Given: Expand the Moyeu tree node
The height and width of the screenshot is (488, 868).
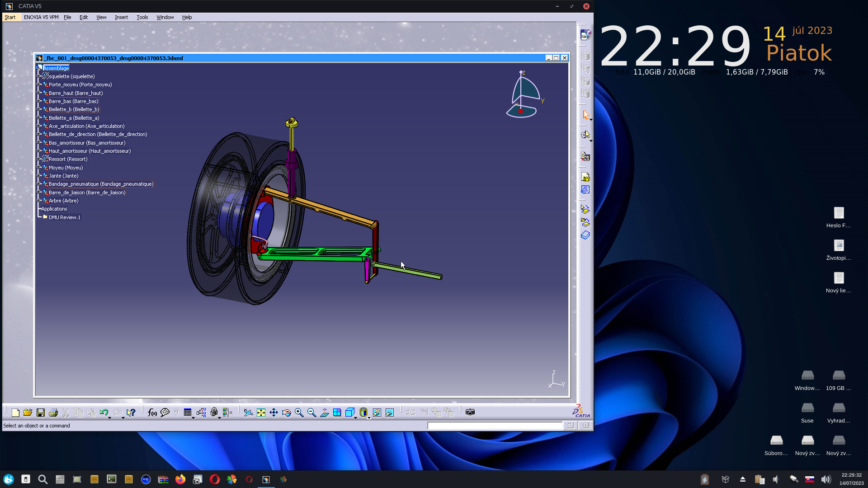Looking at the screenshot, I should click(39, 168).
